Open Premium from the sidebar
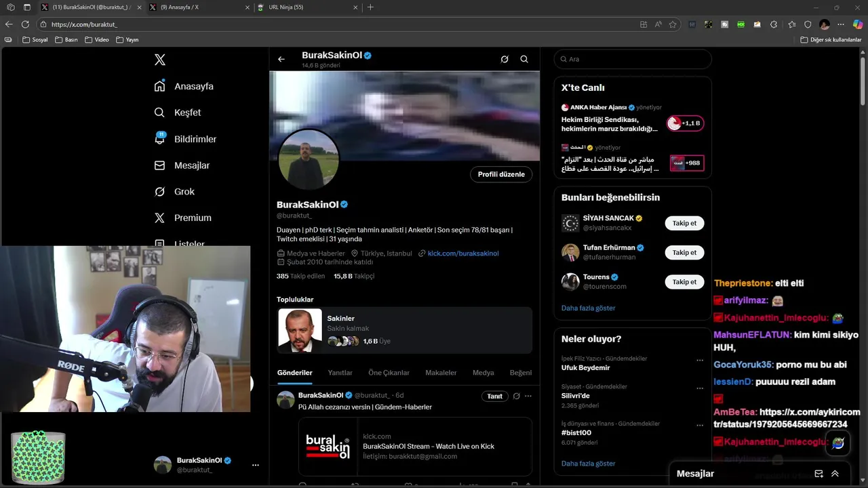868x488 pixels. tap(182, 218)
